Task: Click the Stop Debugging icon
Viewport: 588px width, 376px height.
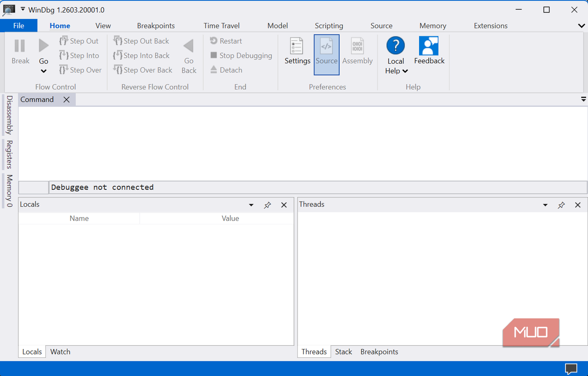Action: click(213, 55)
